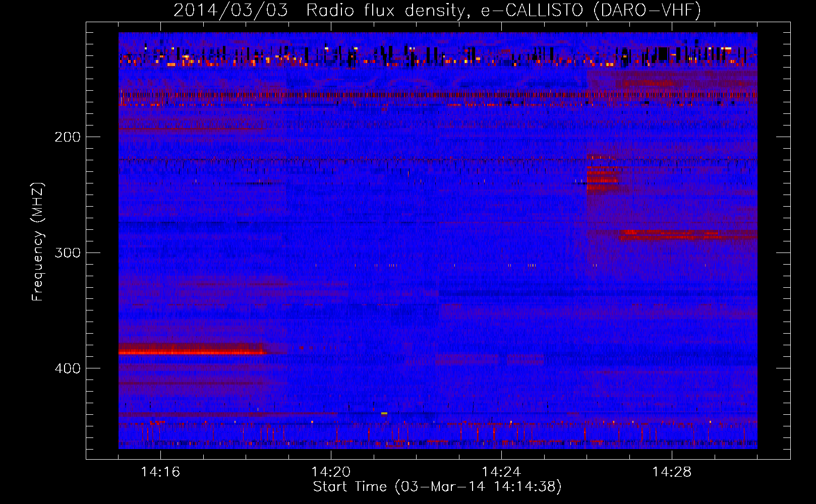Click the 400 frequency tick label
816x504 pixels.
tap(68, 368)
